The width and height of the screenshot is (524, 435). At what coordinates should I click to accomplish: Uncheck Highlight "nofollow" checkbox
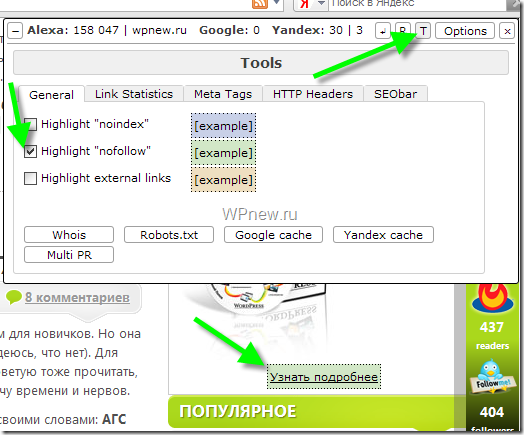[x=30, y=151]
